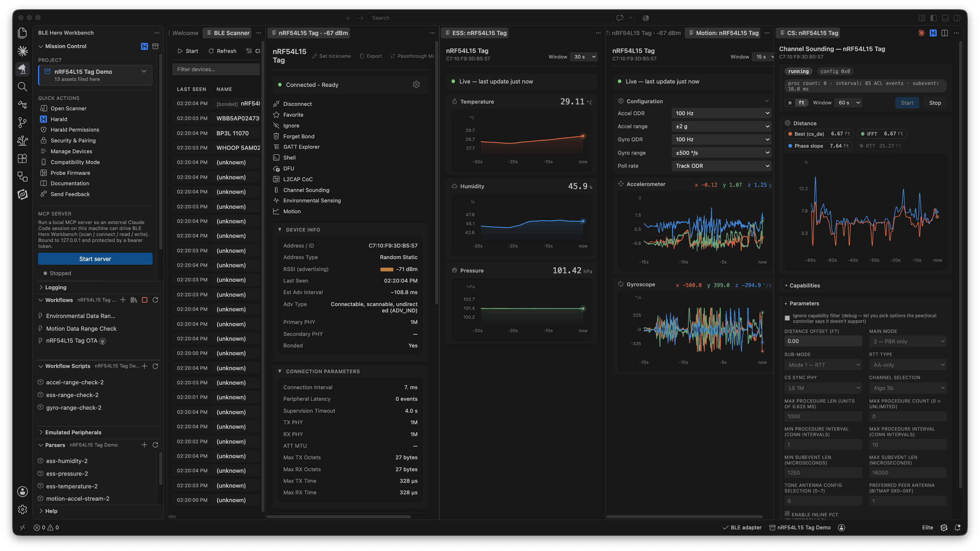Click the Disconnect action icon

pos(276,104)
